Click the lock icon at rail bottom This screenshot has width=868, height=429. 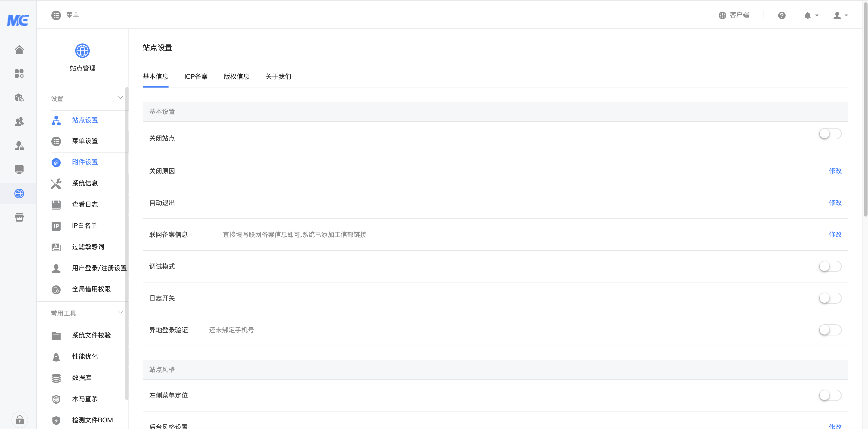point(20,420)
